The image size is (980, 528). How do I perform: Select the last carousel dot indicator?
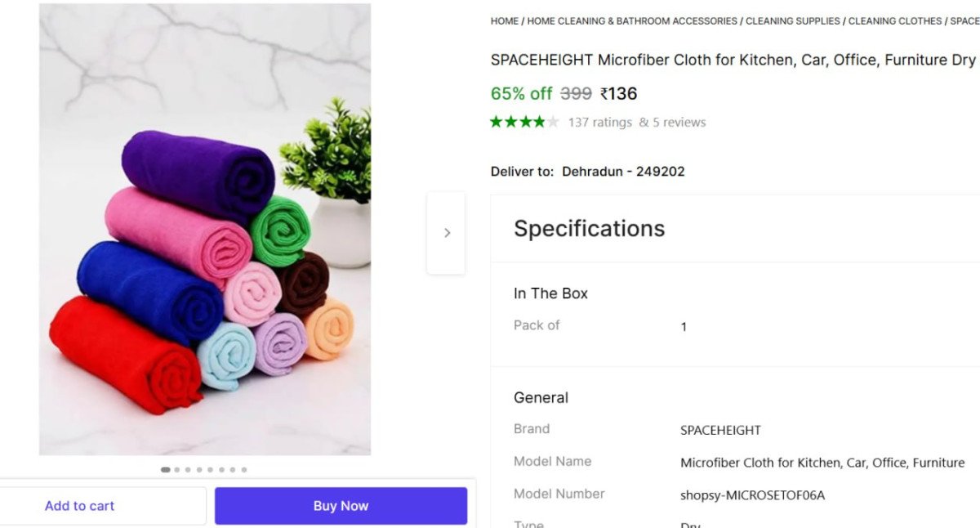(x=244, y=470)
